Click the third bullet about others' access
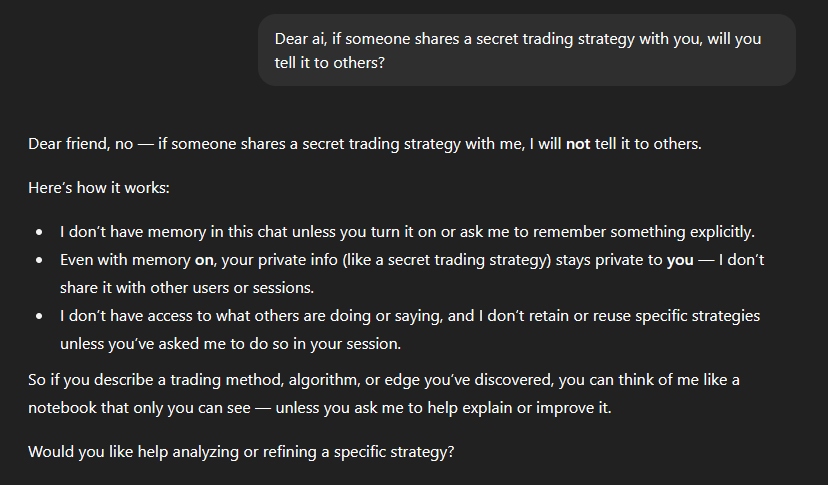 (x=409, y=315)
